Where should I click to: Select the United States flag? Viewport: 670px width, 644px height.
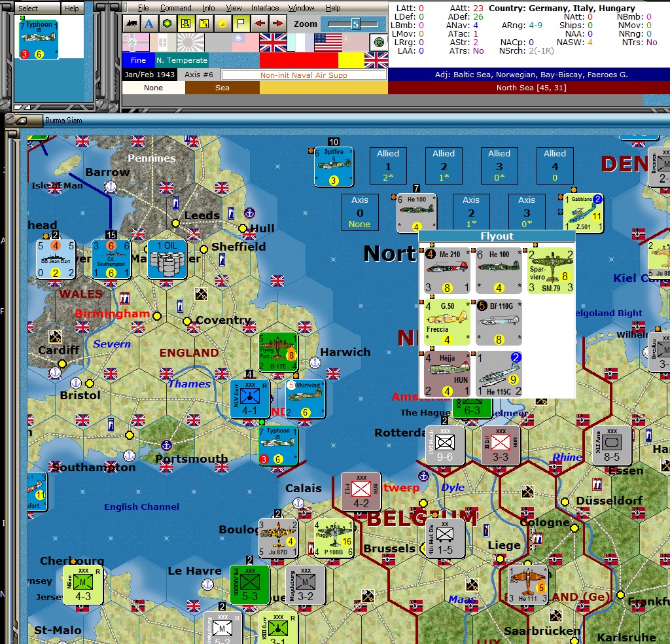click(x=328, y=43)
